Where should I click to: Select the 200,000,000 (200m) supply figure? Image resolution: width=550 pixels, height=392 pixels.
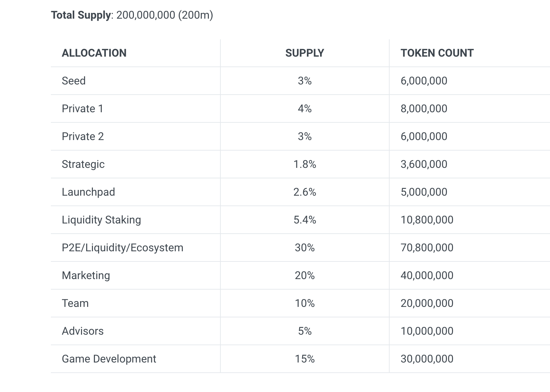(x=164, y=15)
